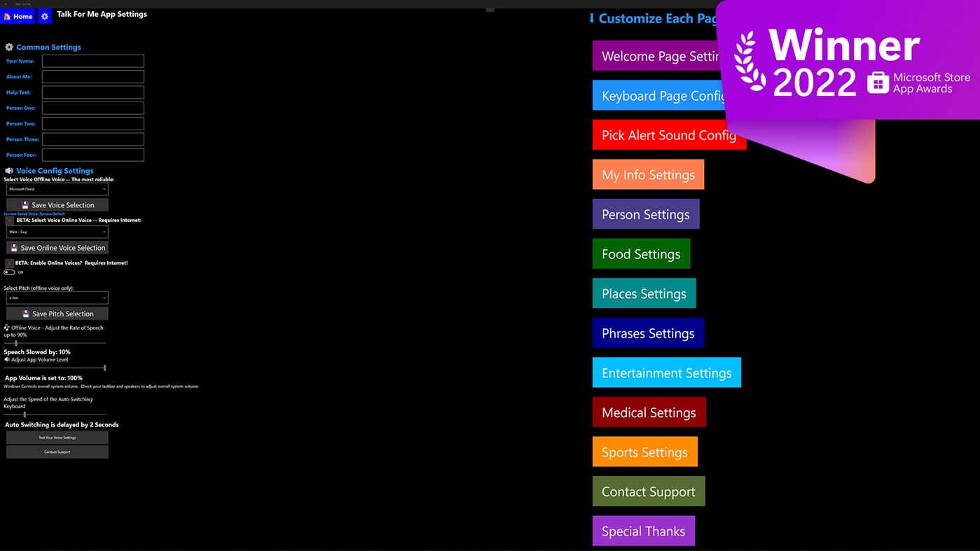The image size is (980, 551).
Task: Open the settings gear icon next to Home
Action: (x=44, y=15)
